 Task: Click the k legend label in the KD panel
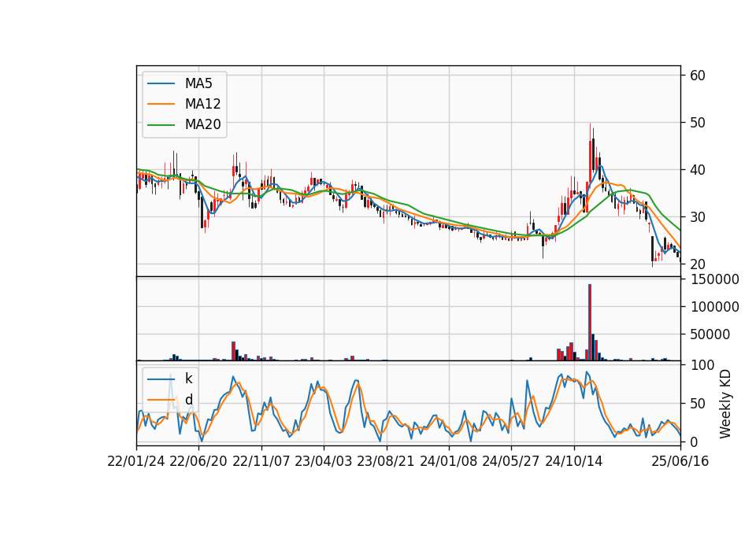pos(188,379)
